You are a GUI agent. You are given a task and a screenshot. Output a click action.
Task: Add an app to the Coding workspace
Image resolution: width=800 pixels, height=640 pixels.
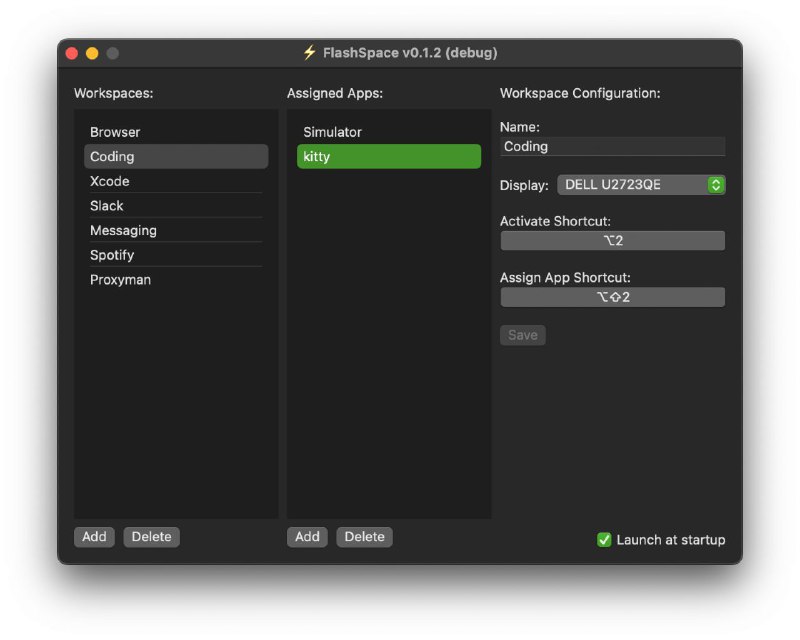307,537
